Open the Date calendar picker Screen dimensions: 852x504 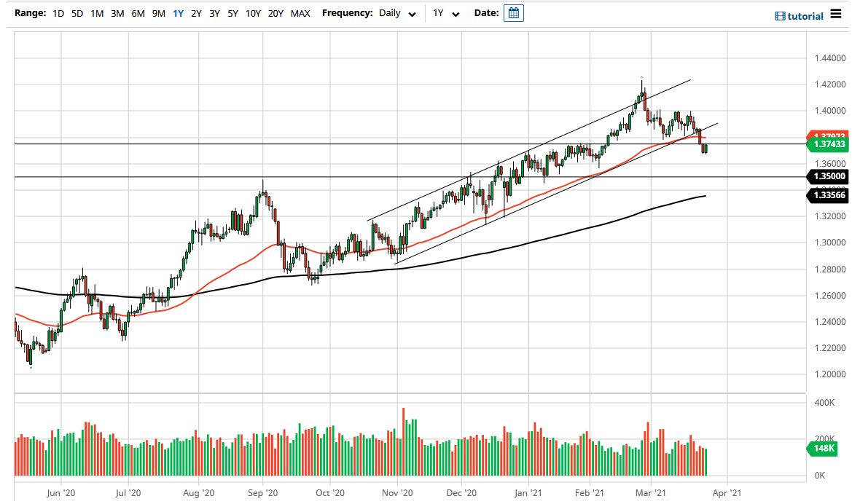tap(514, 13)
